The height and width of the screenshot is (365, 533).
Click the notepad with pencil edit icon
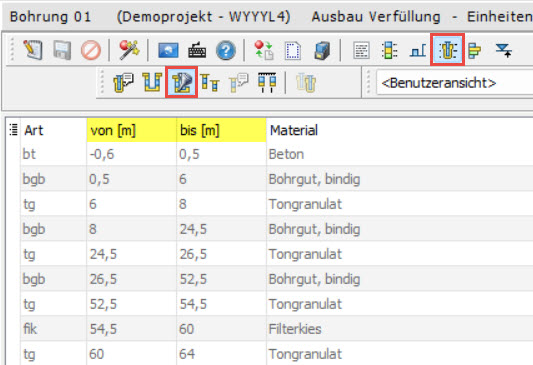pos(33,50)
